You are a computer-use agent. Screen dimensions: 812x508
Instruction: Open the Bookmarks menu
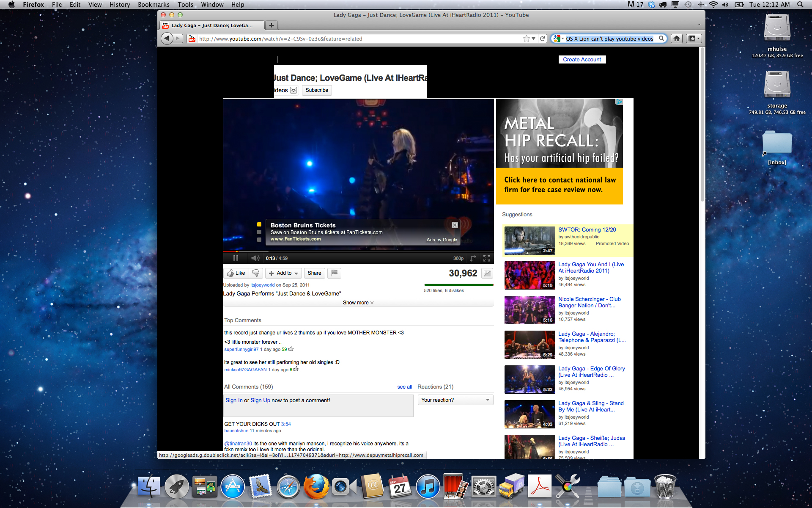[x=154, y=5]
